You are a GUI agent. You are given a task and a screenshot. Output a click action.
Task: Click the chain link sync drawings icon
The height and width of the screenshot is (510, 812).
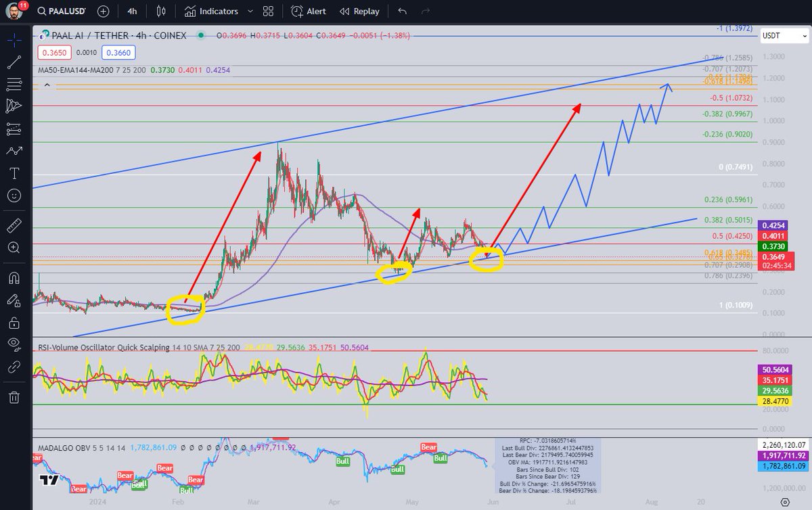[14, 367]
